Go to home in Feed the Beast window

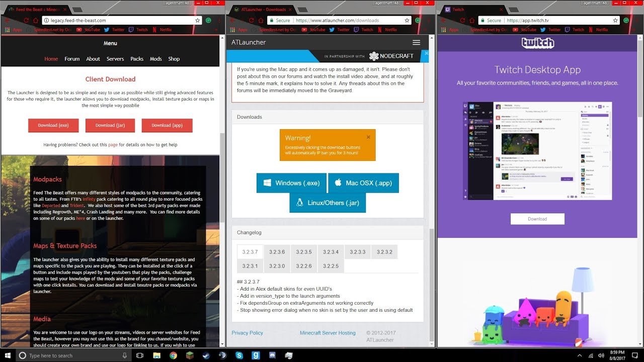point(35,20)
